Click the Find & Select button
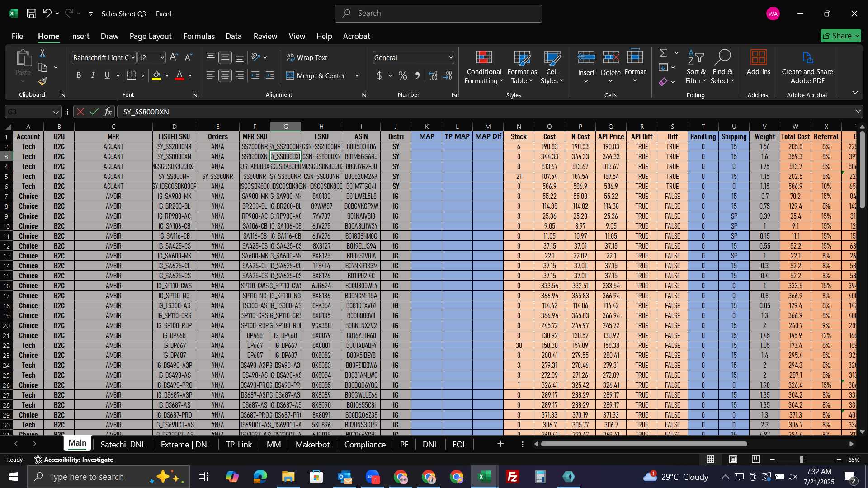This screenshot has width=868, height=488. click(x=722, y=67)
